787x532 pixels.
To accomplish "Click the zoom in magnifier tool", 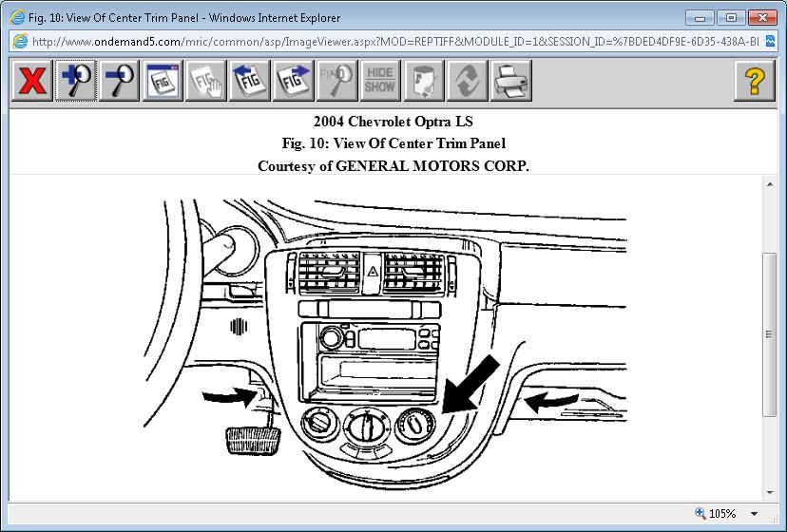I will point(76,81).
